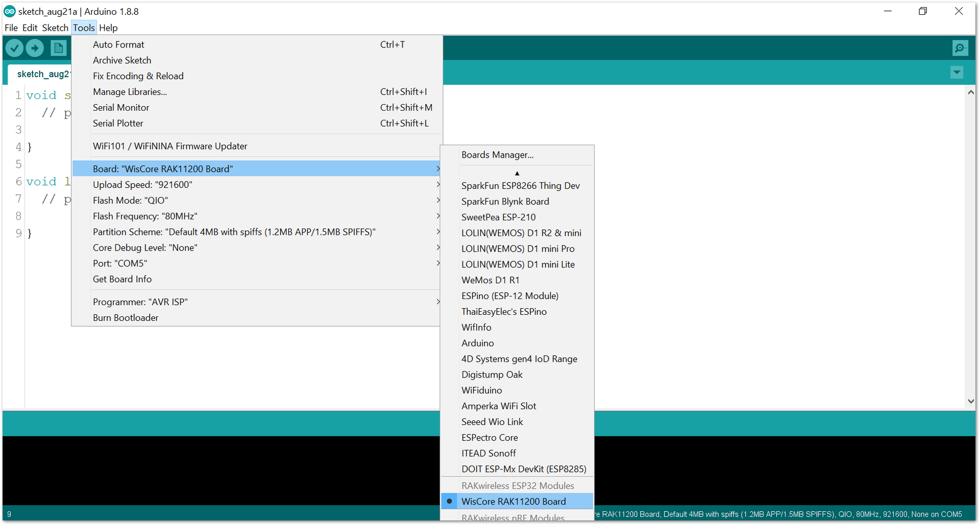Image resolution: width=980 pixels, height=525 pixels.
Task: Select WiFiduino board
Action: coord(517,391)
